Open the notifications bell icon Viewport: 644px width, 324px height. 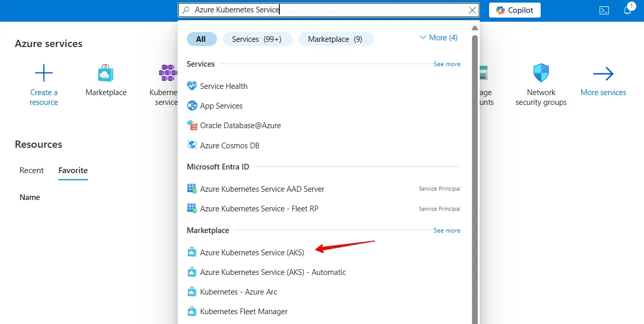[x=628, y=10]
